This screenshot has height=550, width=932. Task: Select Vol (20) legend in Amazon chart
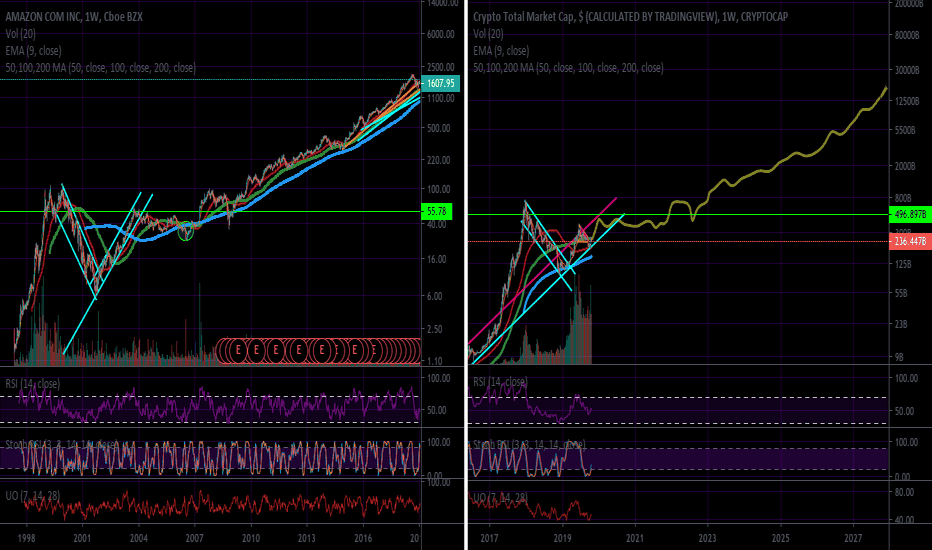tap(21, 34)
